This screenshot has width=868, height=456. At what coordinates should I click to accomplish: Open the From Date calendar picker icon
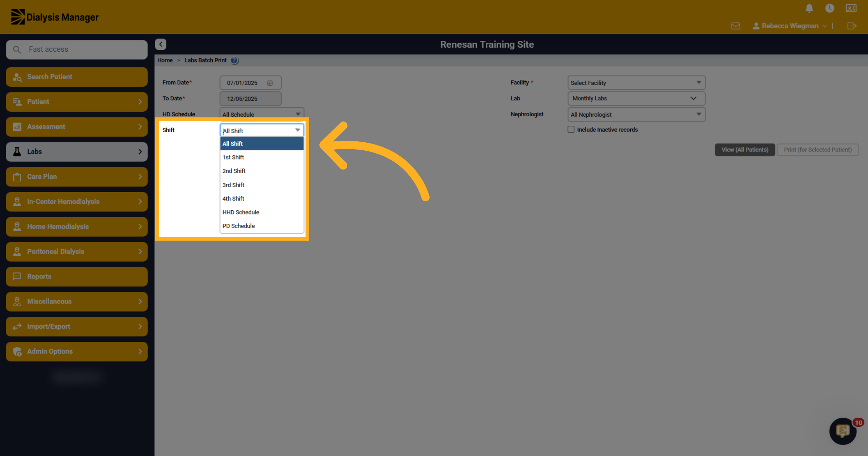(270, 83)
